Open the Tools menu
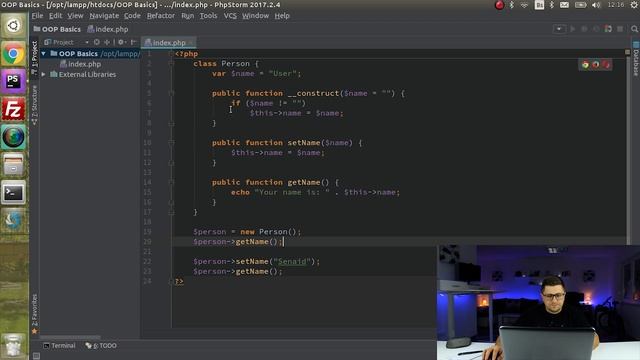Image resolution: width=640 pixels, height=360 pixels. point(208,16)
